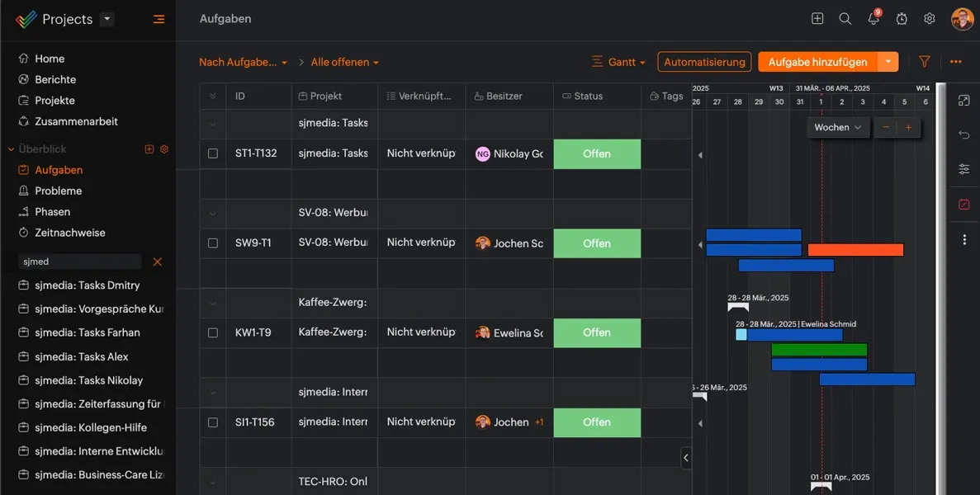Open Zeitnachweise in the sidebar
The image size is (980, 495).
(70, 233)
